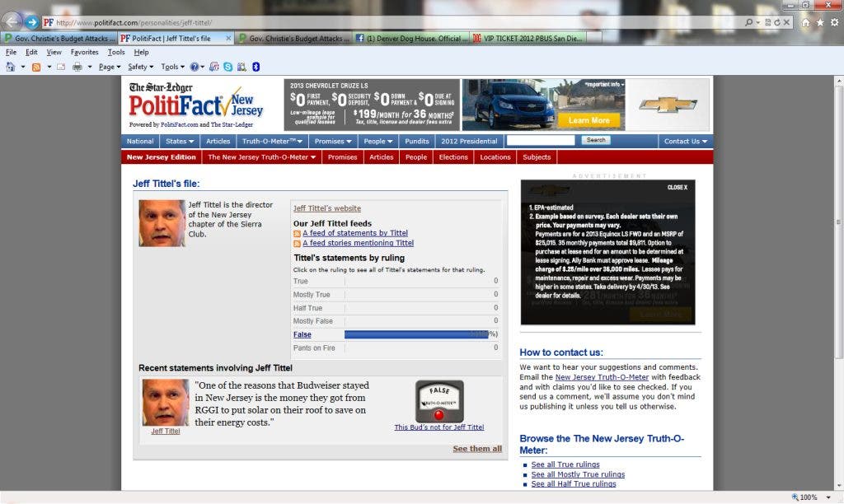Stop loading with the address bar X icon
Viewport: 844px width, 504px height.
(x=786, y=22)
